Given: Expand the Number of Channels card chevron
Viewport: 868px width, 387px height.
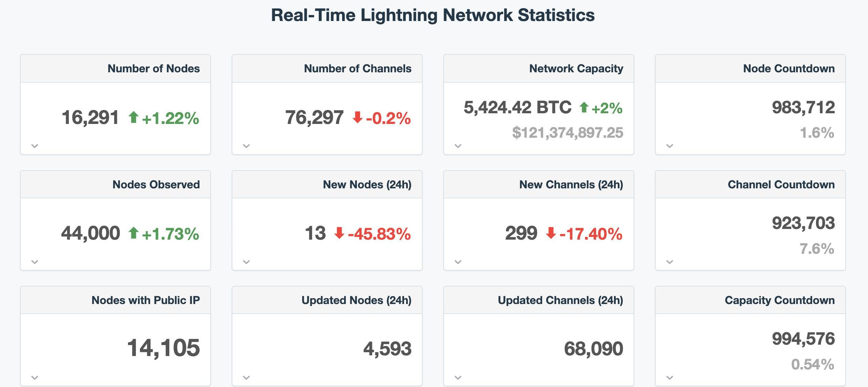Looking at the screenshot, I should pos(246,146).
